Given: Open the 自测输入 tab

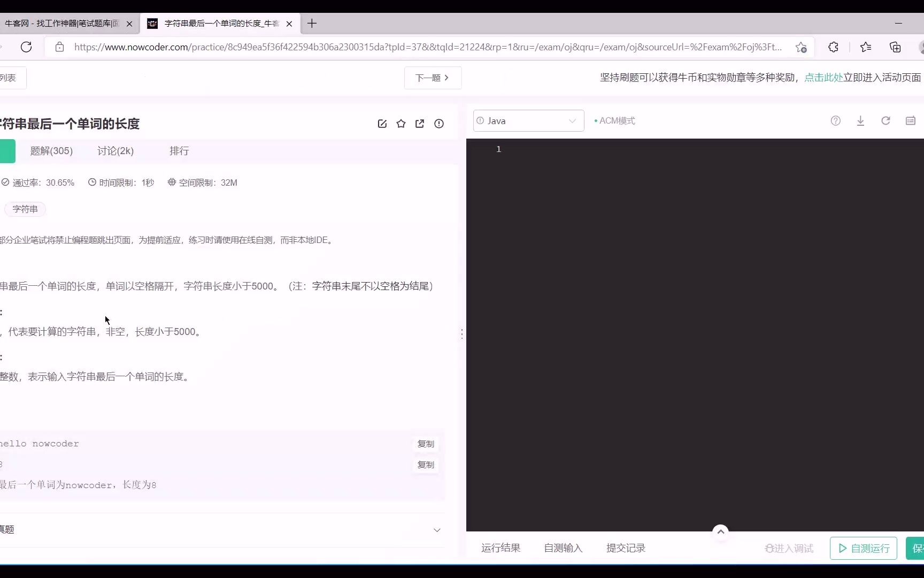Looking at the screenshot, I should click(563, 548).
